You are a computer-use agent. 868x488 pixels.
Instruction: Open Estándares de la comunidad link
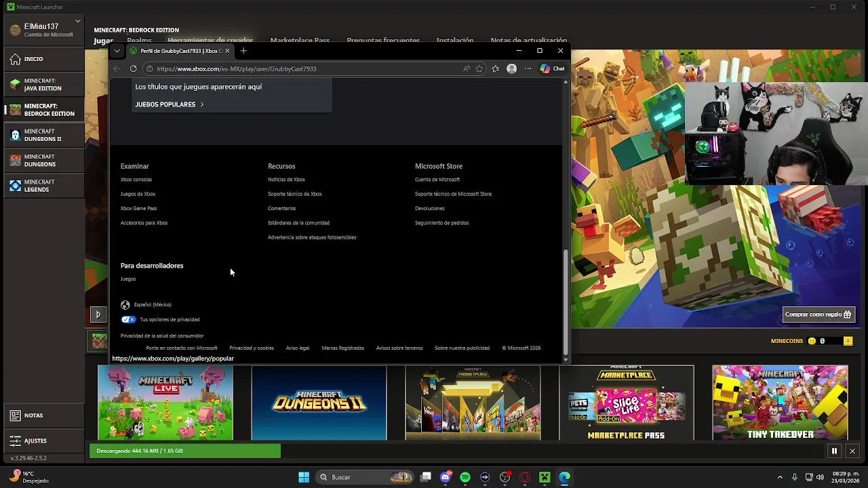pos(298,223)
